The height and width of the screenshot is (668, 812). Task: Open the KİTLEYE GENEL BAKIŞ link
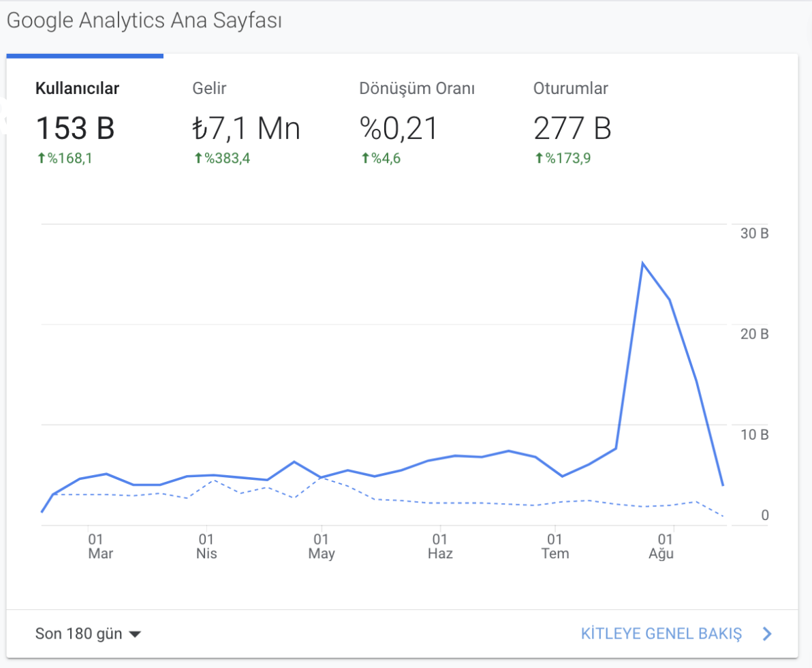point(661,634)
